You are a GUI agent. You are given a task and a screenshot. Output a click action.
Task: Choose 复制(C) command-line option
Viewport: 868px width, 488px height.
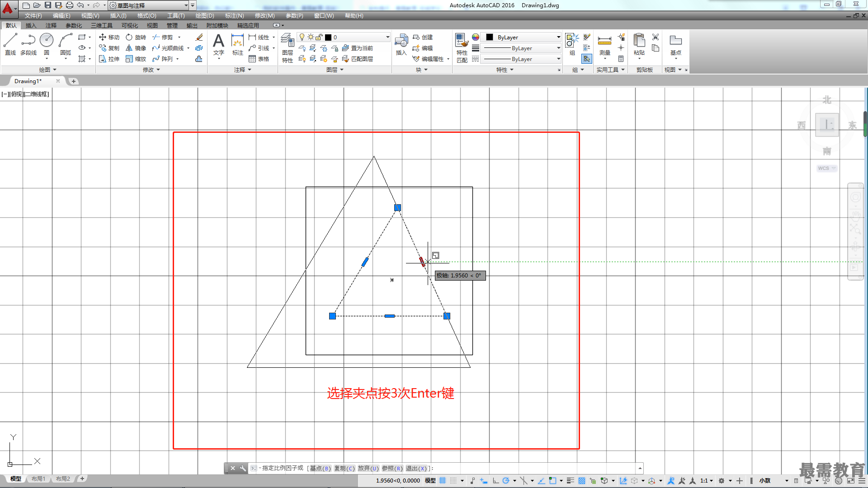coord(344,468)
